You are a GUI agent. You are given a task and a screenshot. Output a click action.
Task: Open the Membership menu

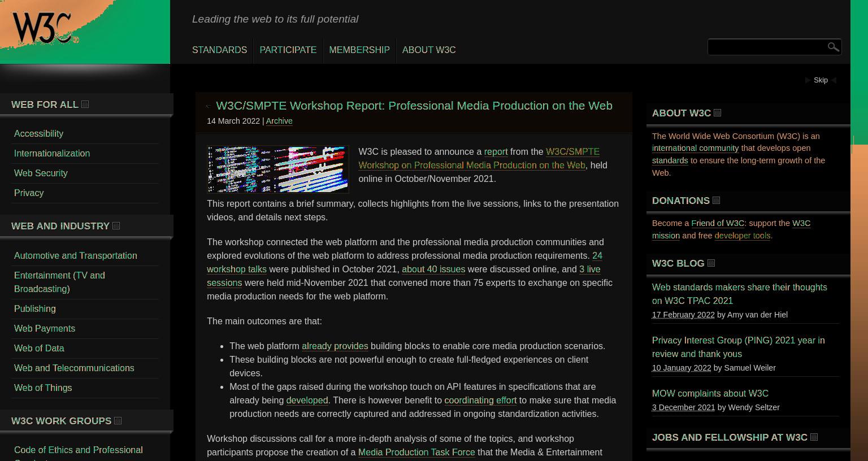(359, 50)
